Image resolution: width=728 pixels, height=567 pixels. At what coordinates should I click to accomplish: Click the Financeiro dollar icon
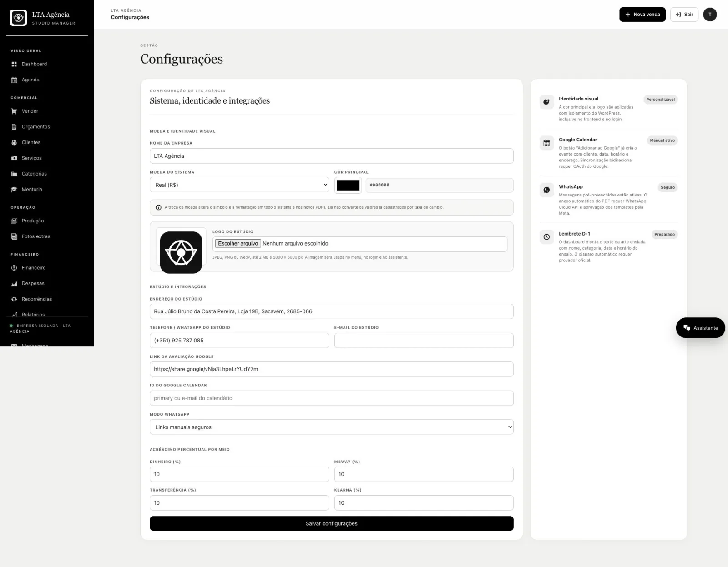(x=14, y=268)
